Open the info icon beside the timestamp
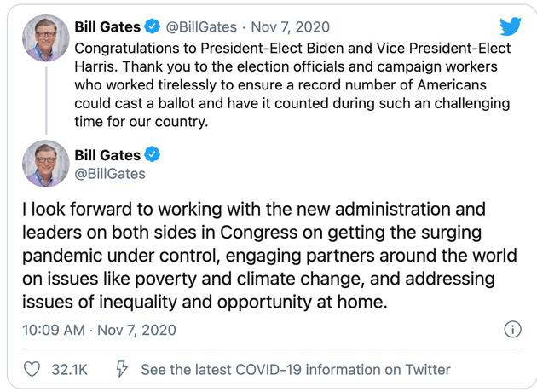 [512, 329]
